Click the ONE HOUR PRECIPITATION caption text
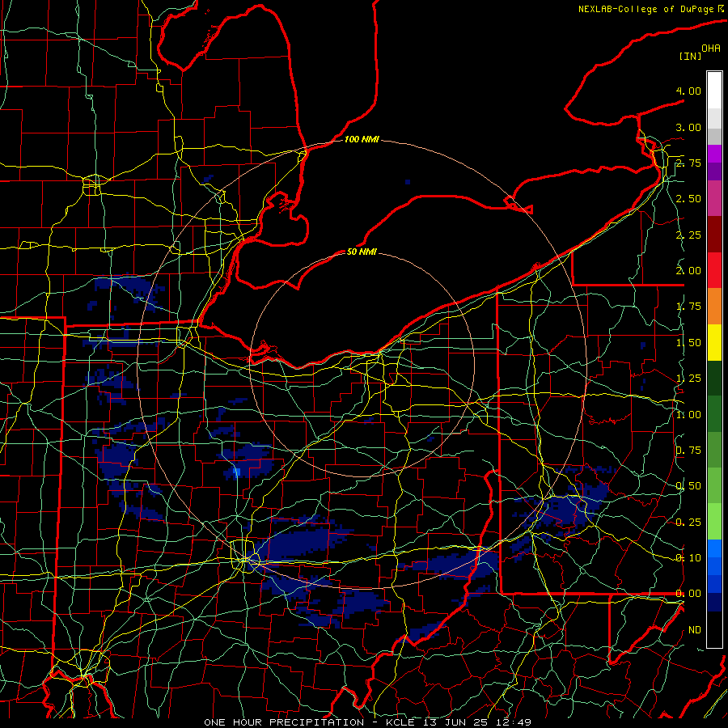Image resolution: width=728 pixels, height=728 pixels. (284, 722)
